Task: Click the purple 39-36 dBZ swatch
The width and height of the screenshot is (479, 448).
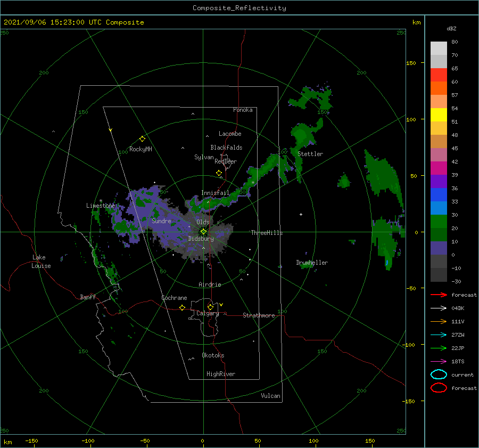Action: coord(439,182)
